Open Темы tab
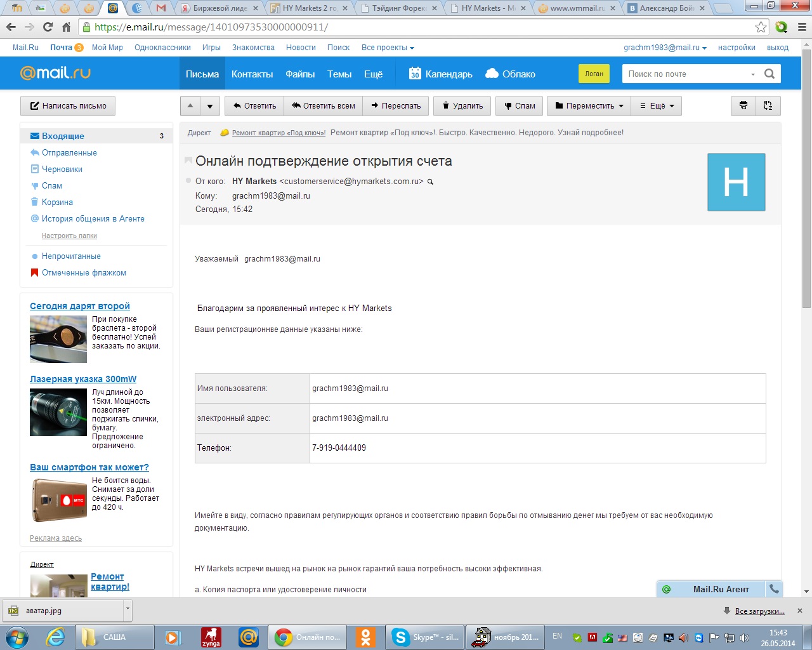This screenshot has height=650, width=812. click(339, 74)
